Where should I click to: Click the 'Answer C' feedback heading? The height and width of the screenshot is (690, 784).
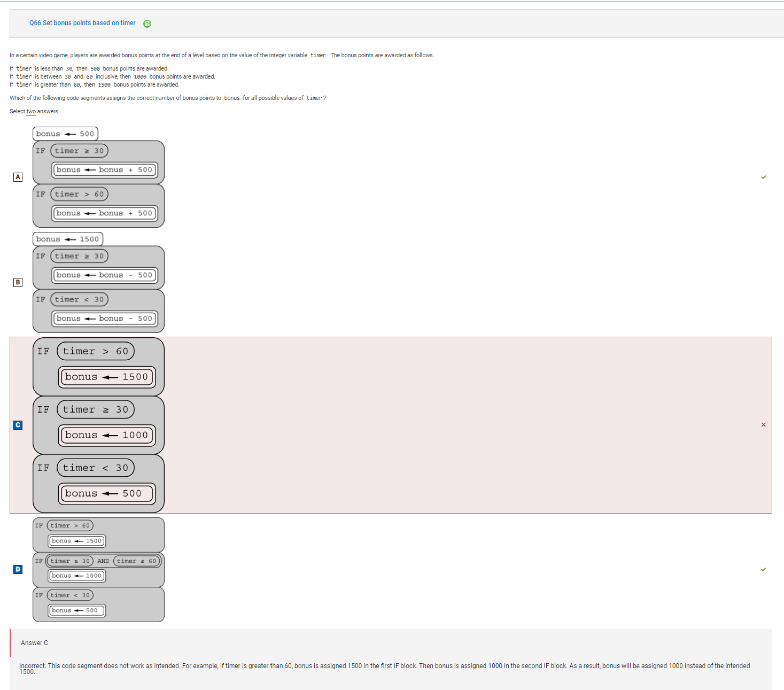(x=34, y=643)
